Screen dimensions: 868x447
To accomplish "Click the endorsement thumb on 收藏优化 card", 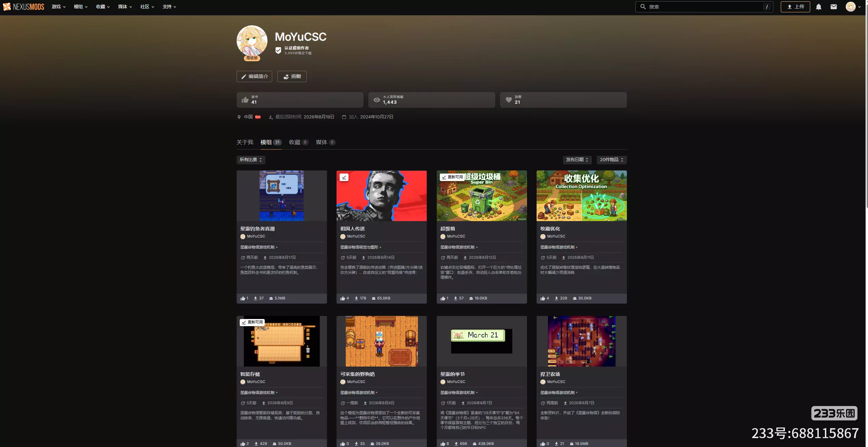I will click(x=543, y=298).
